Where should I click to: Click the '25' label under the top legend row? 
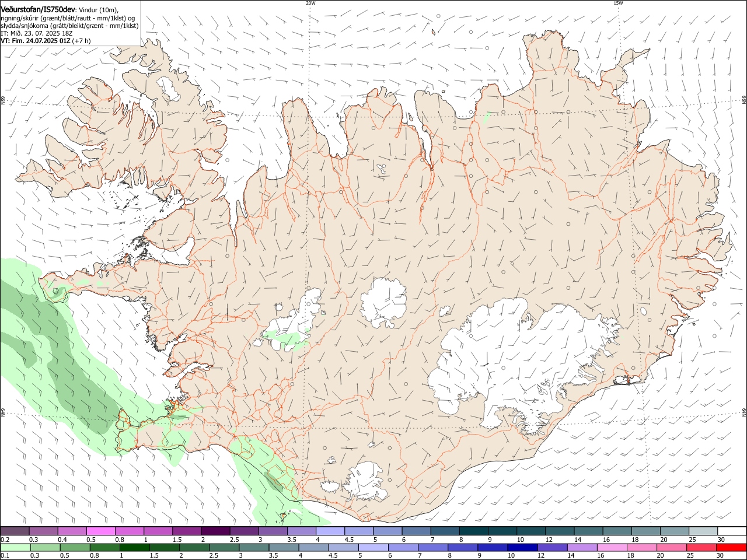[x=692, y=540]
